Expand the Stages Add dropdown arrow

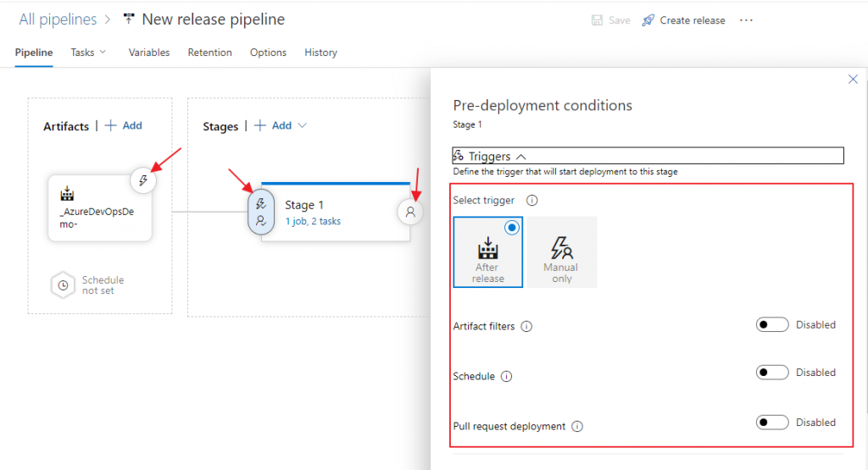(303, 125)
